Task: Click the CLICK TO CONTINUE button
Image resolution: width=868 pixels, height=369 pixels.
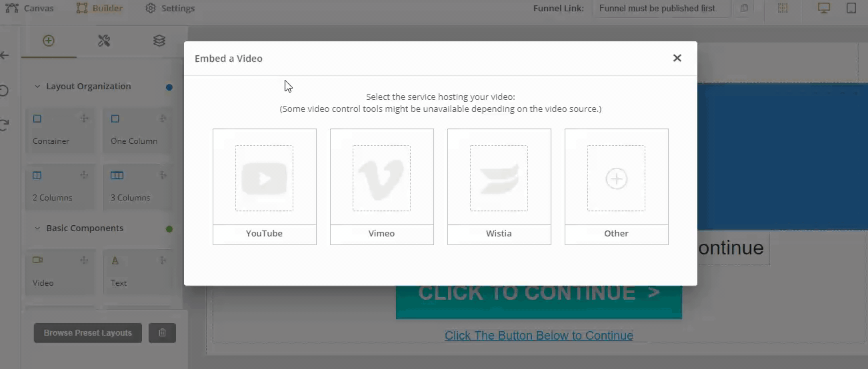Action: [539, 302]
